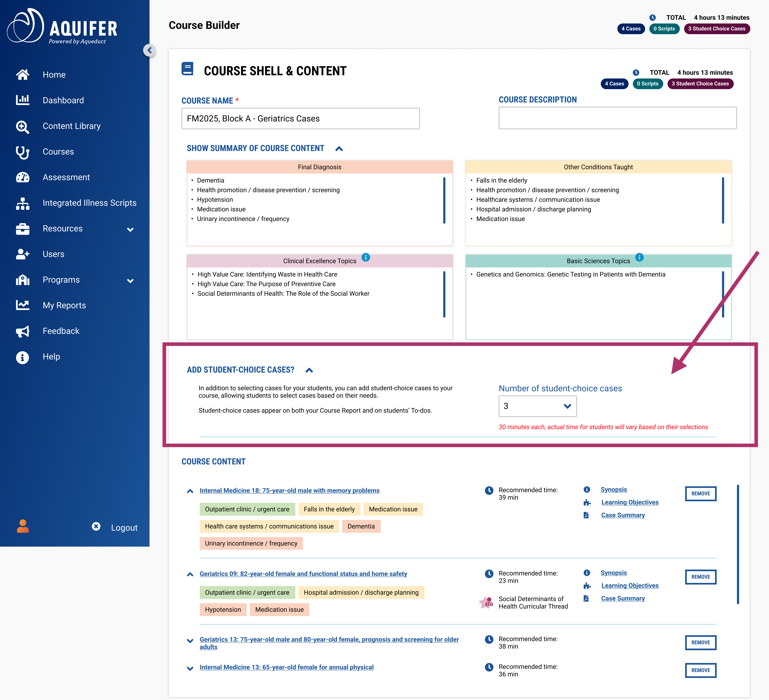Expand Geriatrics 13 case details
The width and height of the screenshot is (769, 700).
[x=190, y=641]
